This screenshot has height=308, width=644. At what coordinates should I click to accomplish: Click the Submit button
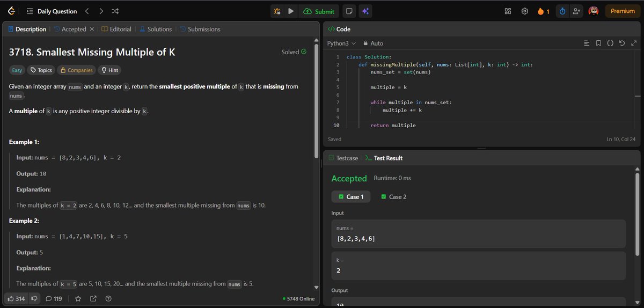tap(319, 11)
